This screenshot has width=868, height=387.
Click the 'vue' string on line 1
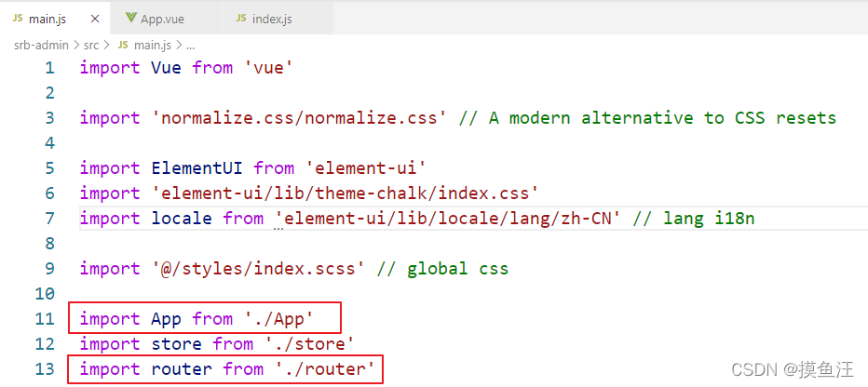tap(268, 68)
